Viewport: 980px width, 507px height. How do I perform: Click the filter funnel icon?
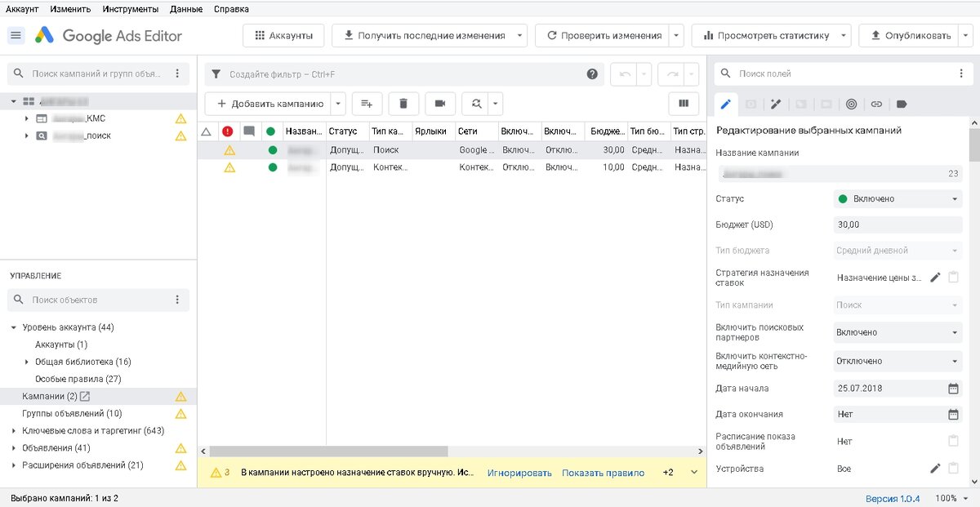216,74
